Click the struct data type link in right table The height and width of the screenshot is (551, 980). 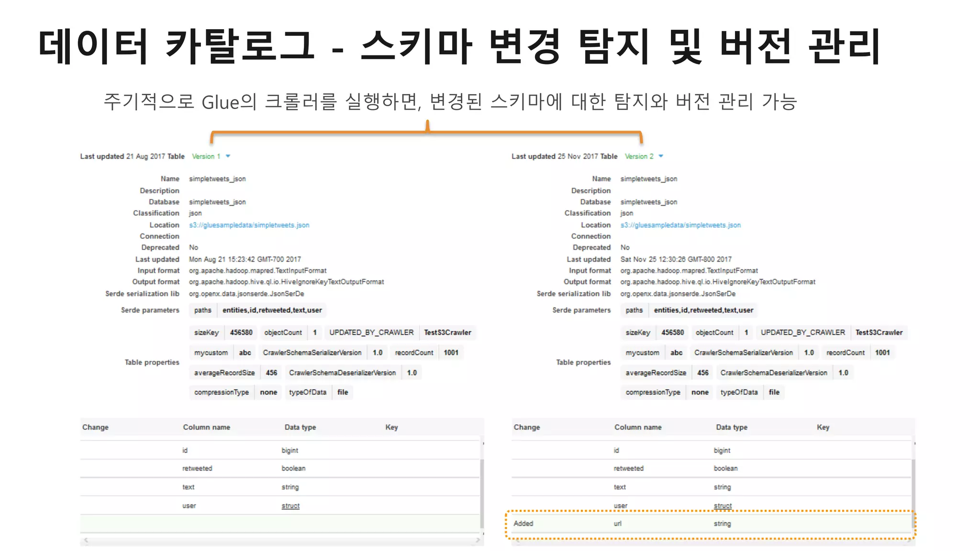pyautogui.click(x=723, y=506)
